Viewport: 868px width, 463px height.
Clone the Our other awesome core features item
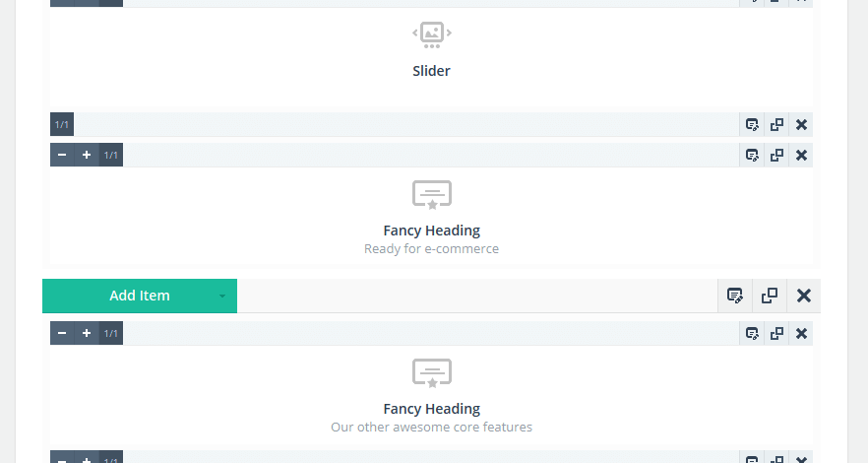[x=776, y=333]
